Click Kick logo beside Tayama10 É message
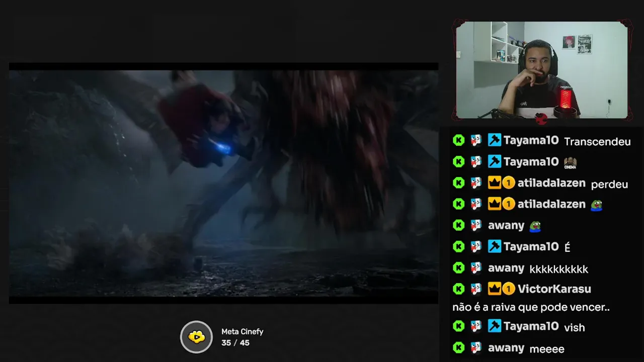The width and height of the screenshot is (644, 362). [458, 246]
